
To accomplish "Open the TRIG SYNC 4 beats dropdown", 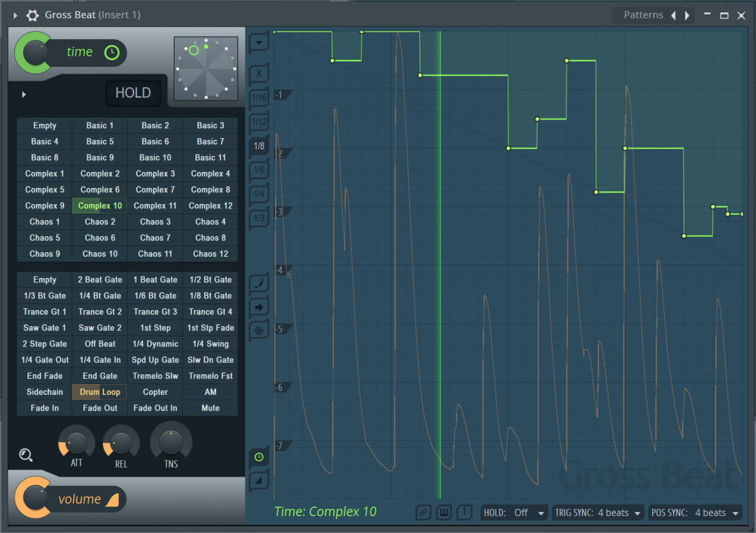I will (x=597, y=513).
